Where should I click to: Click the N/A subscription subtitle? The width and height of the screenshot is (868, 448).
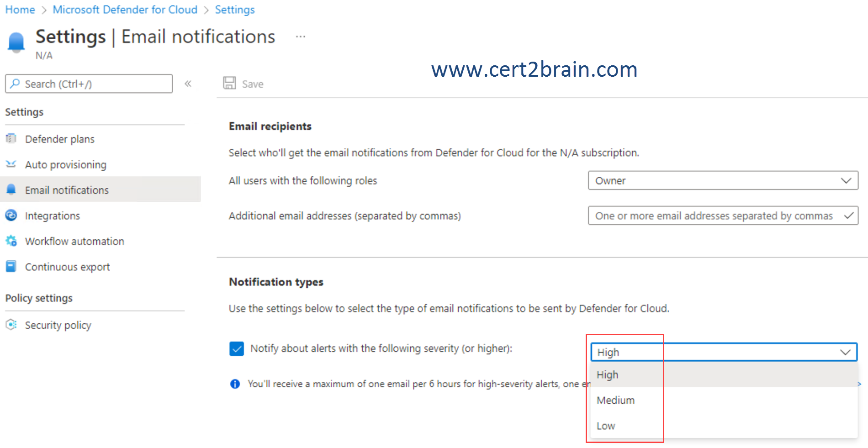pos(44,56)
